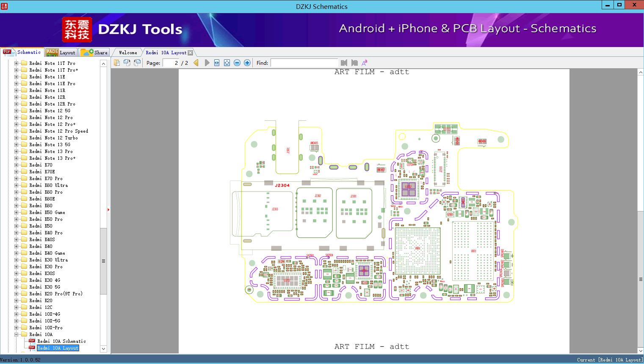
Task: Open the Share tab
Action: pos(94,53)
